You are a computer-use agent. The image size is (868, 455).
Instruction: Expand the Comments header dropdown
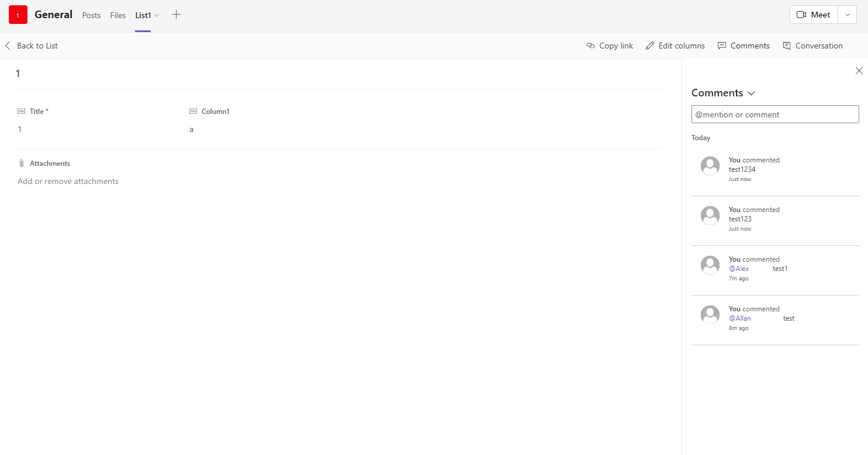click(752, 93)
